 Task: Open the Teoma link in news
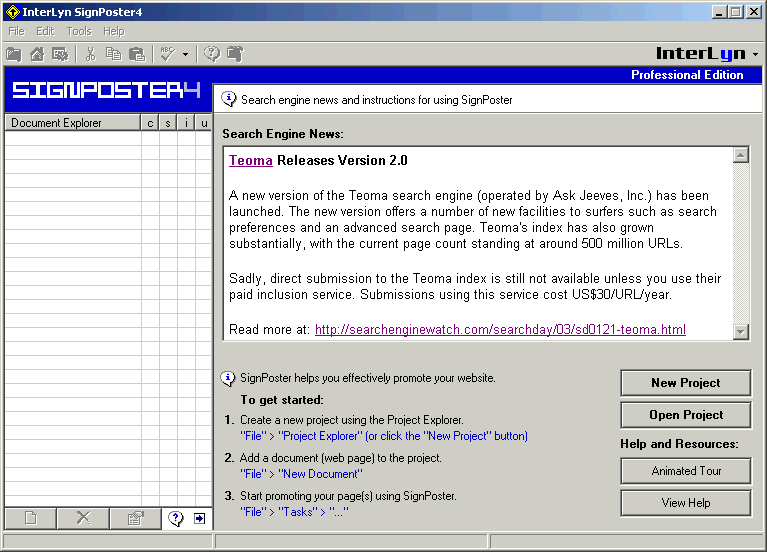pos(250,161)
